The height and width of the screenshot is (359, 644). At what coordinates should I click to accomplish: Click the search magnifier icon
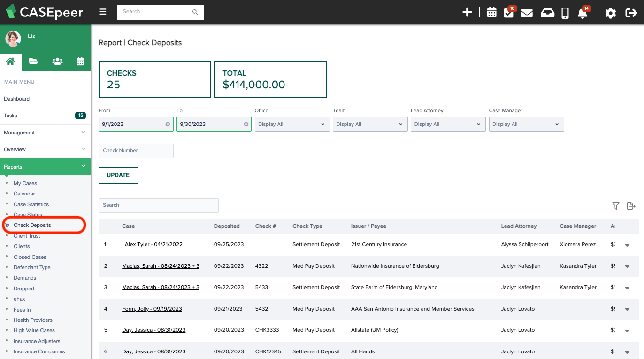pos(195,12)
